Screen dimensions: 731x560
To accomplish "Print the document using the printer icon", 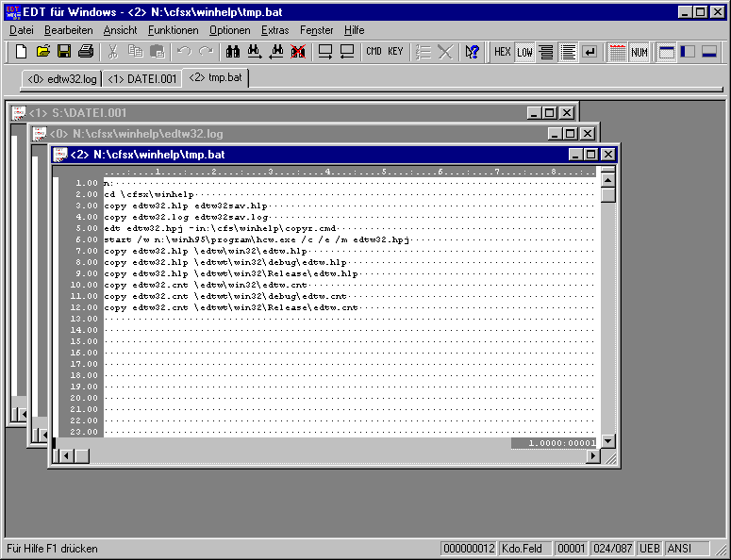I will (x=86, y=52).
